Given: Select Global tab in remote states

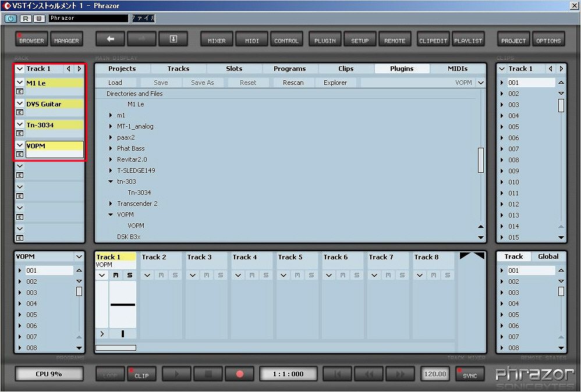Looking at the screenshot, I should 548,256.
